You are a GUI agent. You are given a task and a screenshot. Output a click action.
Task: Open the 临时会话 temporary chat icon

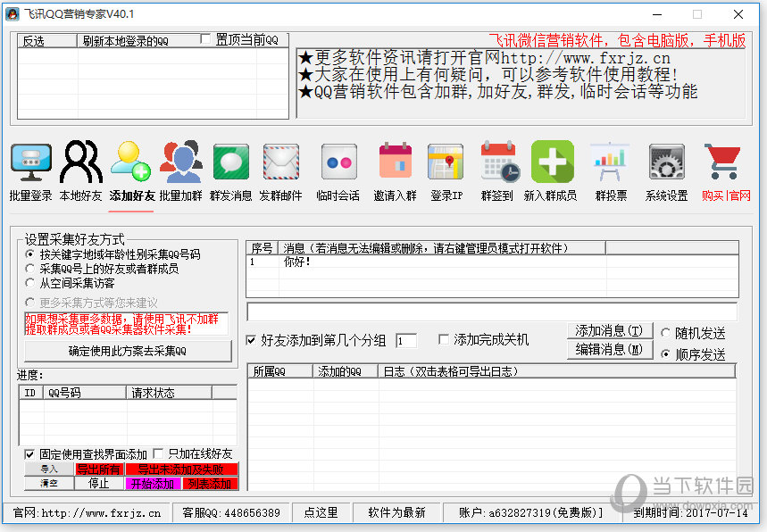tap(338, 162)
